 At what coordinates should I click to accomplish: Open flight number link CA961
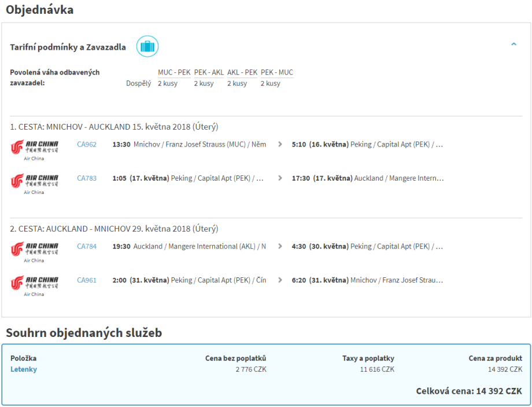87,280
